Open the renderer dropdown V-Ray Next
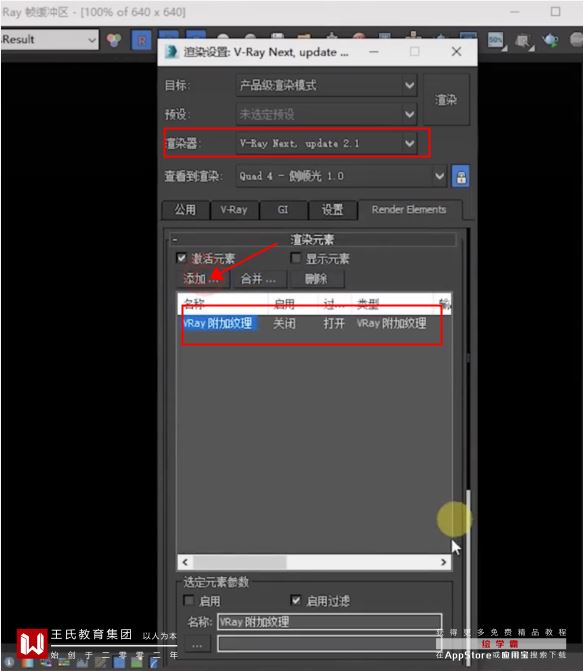583x671 pixels. 326,143
